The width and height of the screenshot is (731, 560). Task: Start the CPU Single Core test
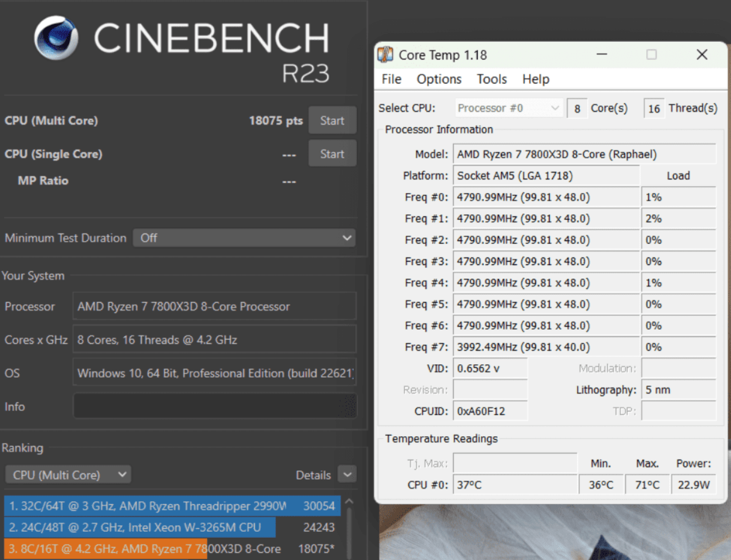(332, 154)
